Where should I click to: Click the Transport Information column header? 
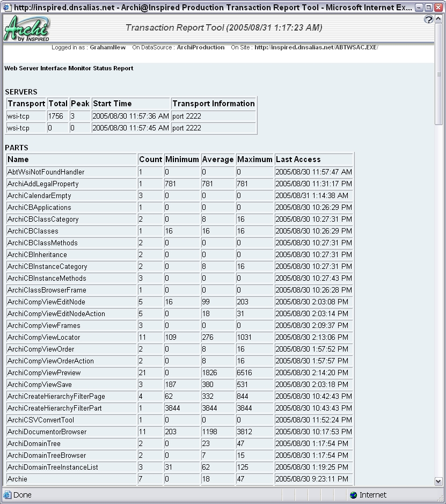tap(213, 104)
